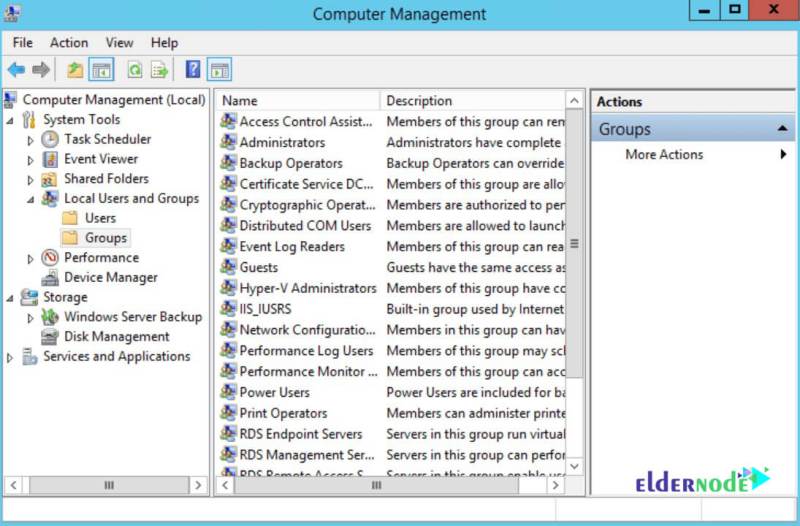Click the group list scroll down arrow
This screenshot has height=526, width=800.
pos(574,466)
